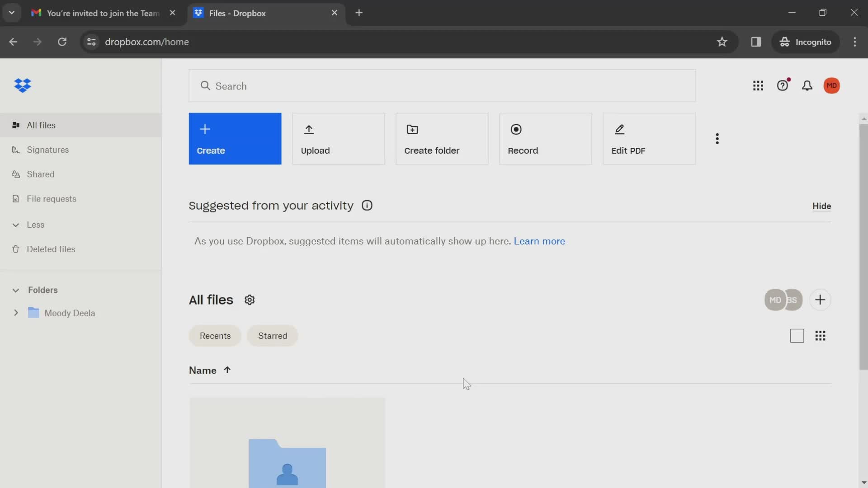Click the Folders section label
Screen dimensions: 868x488
coord(43,290)
